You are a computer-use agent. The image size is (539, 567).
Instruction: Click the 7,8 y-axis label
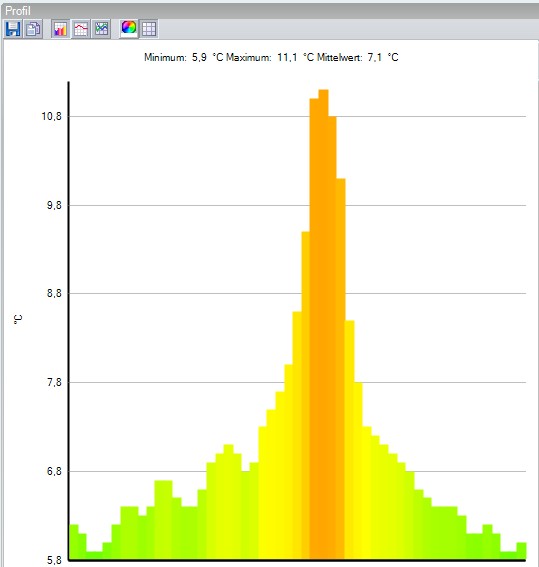54,382
